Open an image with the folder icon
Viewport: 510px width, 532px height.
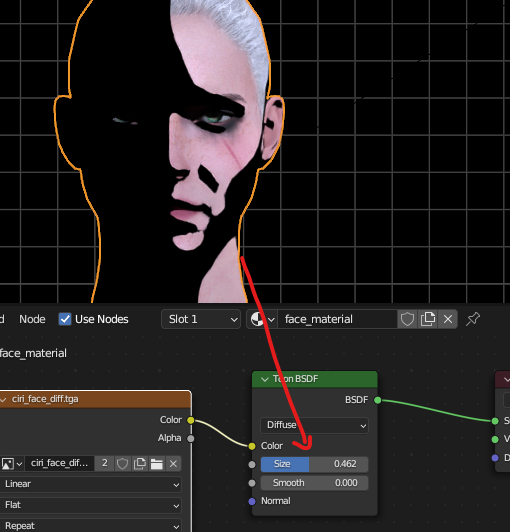tap(156, 463)
